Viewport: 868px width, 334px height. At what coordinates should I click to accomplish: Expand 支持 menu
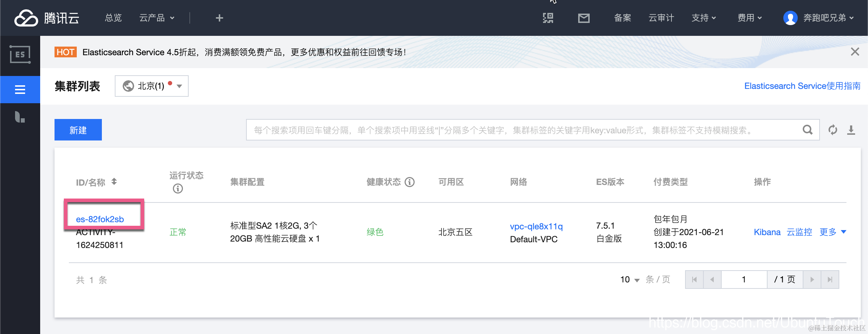tap(704, 18)
